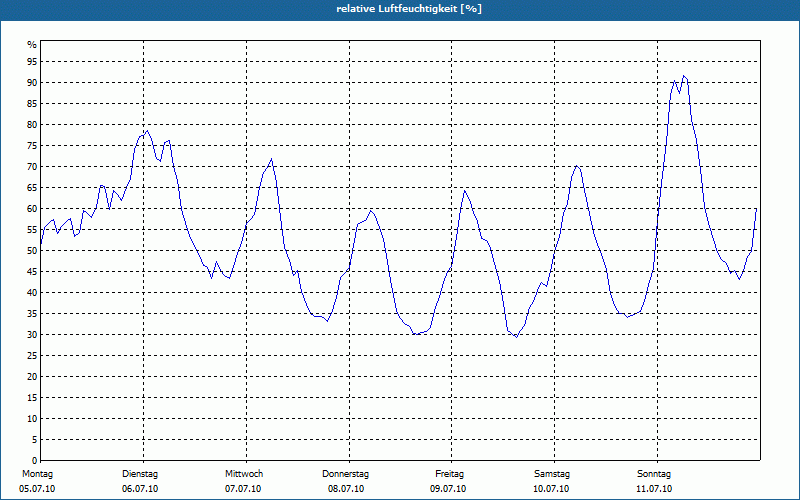Click the 20 value on the y-axis
800x500 pixels.
[32, 377]
